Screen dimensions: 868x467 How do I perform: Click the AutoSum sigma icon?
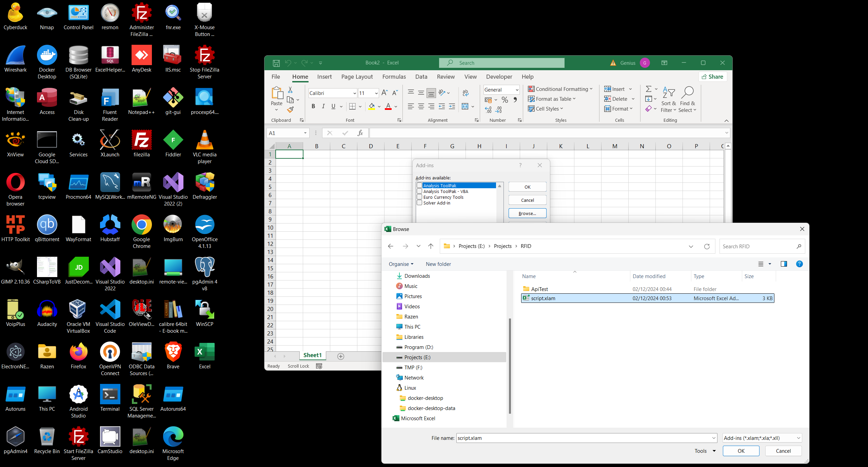pyautogui.click(x=648, y=89)
